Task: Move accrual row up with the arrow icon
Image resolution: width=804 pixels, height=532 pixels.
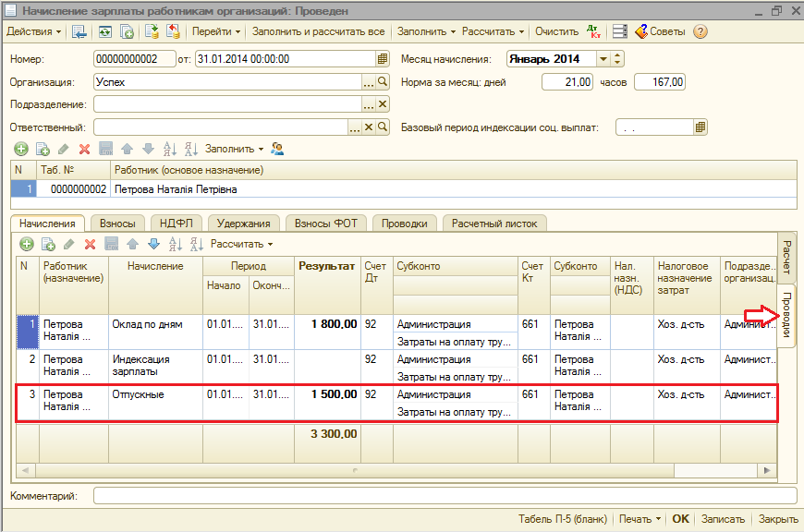Action: tap(133, 245)
